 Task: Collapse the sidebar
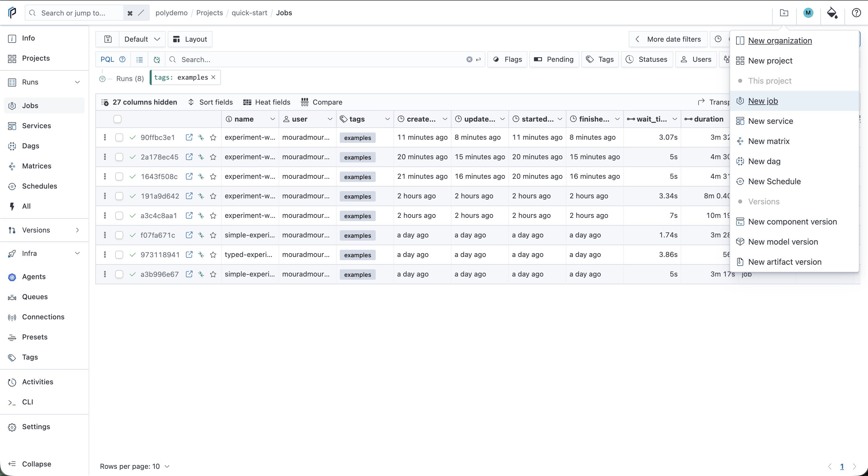[x=44, y=464]
